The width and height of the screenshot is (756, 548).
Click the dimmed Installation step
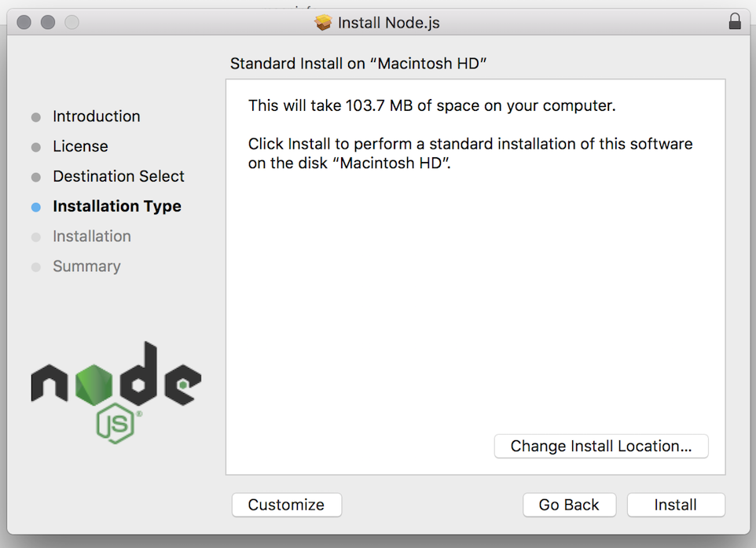91,236
